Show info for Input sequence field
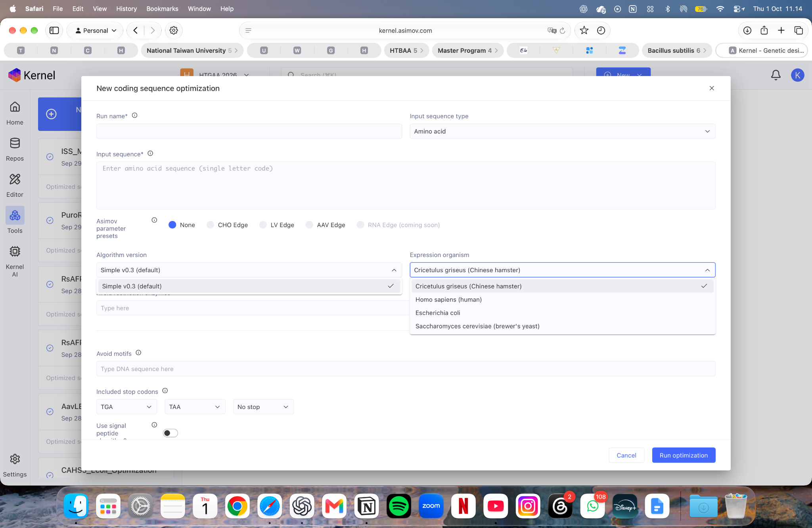 coord(150,154)
